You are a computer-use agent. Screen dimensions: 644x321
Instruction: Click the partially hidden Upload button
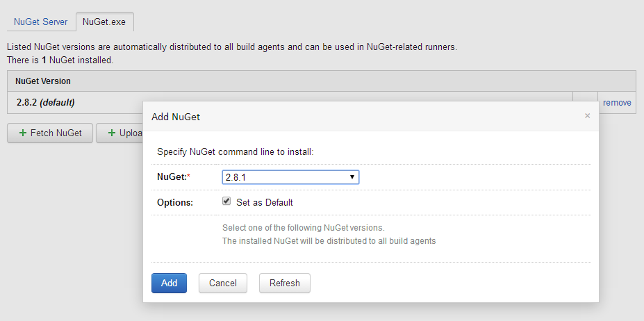pos(119,133)
